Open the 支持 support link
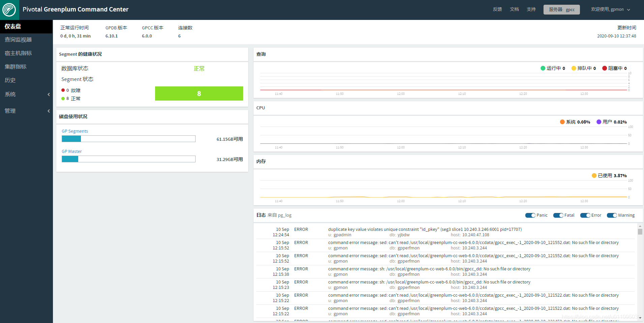This screenshot has height=323, width=644. (x=531, y=9)
